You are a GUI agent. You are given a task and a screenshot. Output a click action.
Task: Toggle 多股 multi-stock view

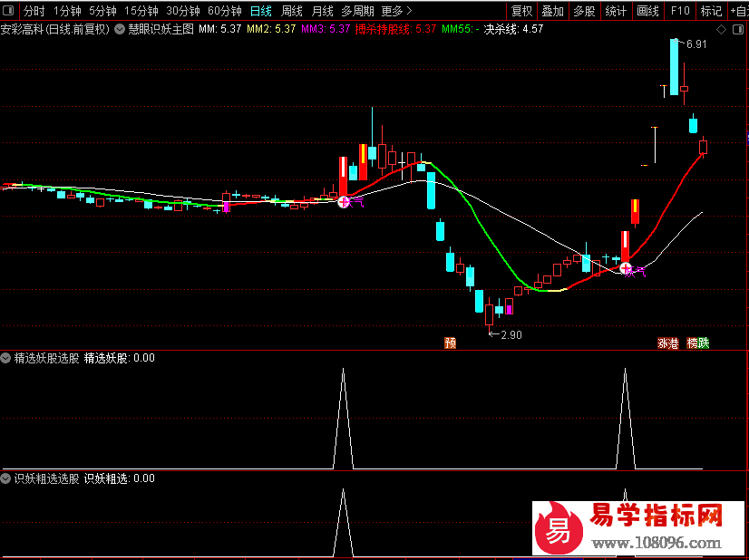[x=584, y=11]
